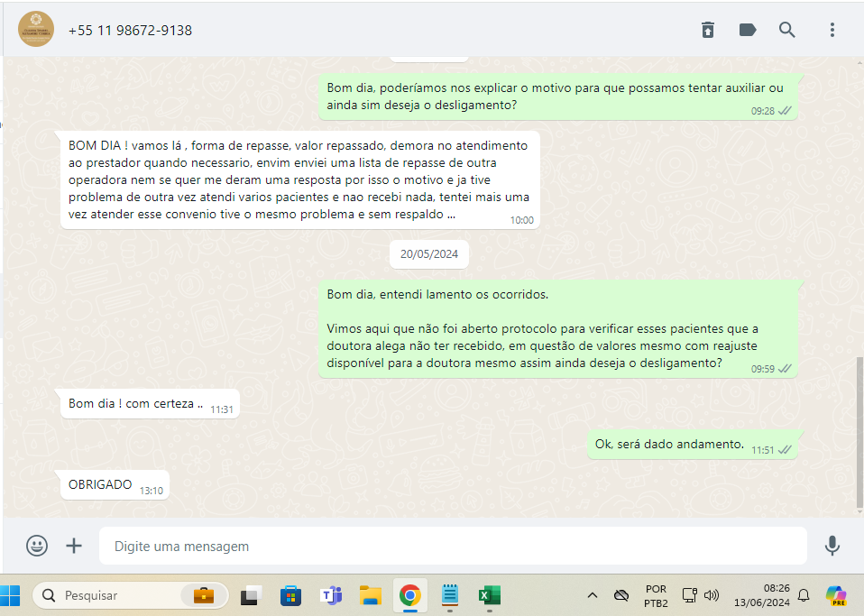Launch Copilot preview from the taskbar

pyautogui.click(x=836, y=595)
